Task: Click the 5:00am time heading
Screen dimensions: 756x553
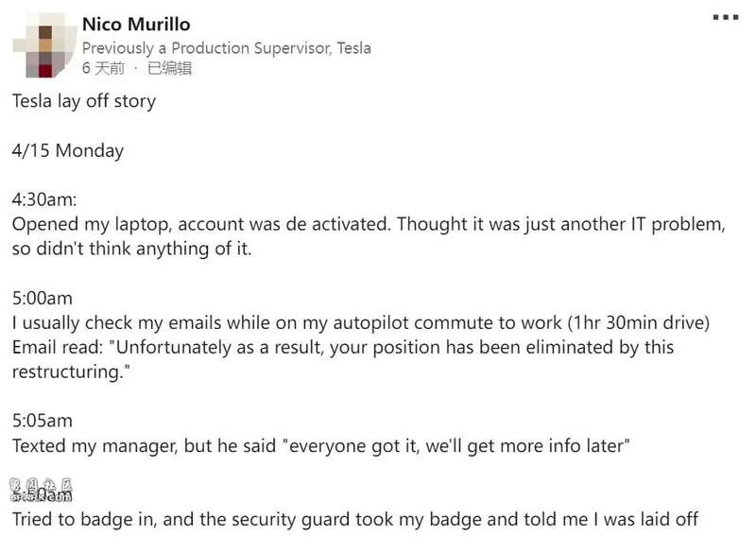Action: click(x=43, y=298)
